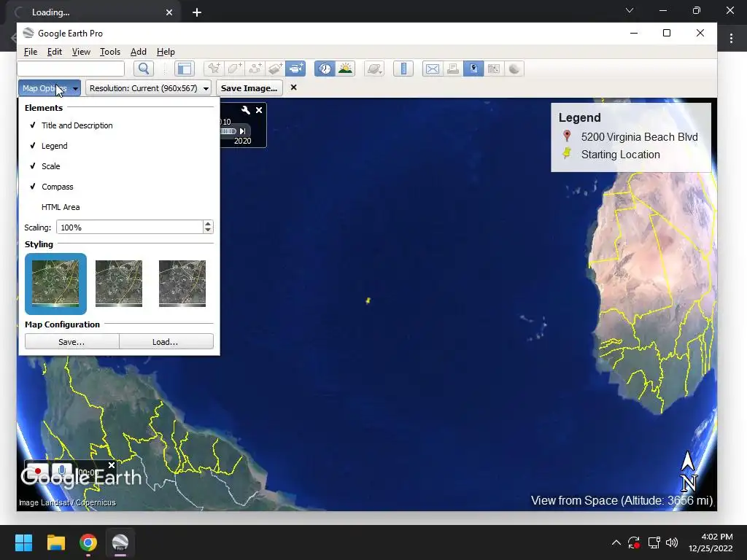Open the File menu
This screenshot has width=747, height=560.
coord(31,52)
